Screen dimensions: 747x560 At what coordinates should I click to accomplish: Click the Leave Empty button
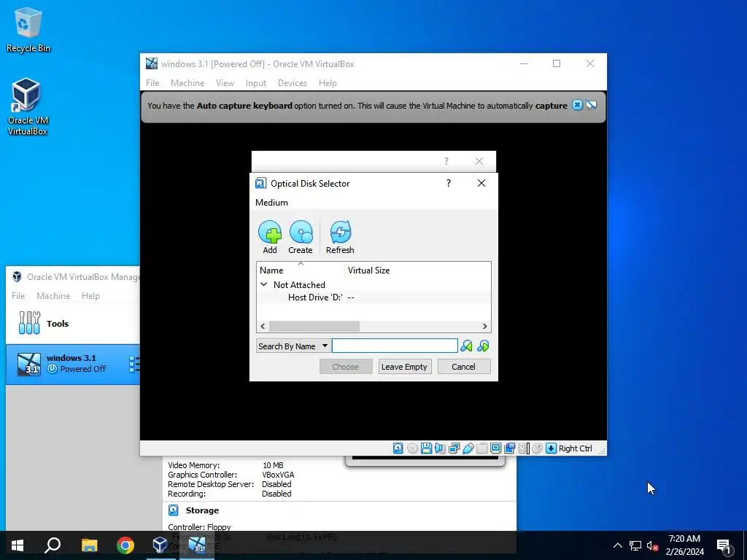[404, 367]
